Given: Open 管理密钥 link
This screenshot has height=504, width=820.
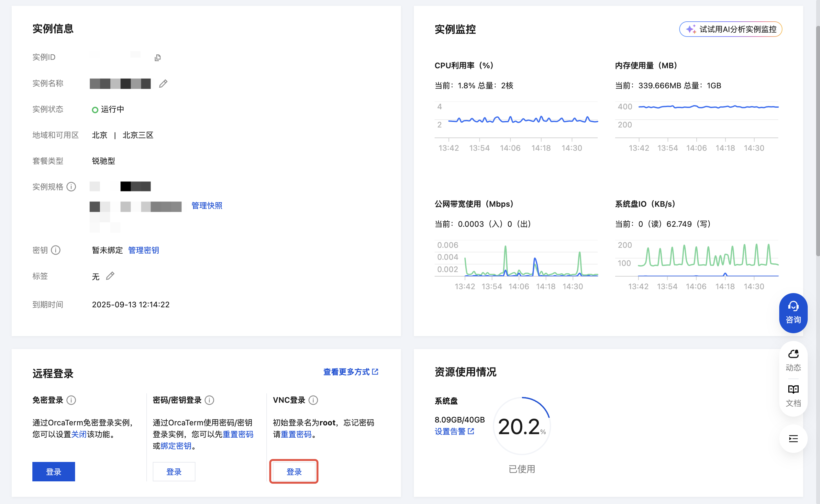Looking at the screenshot, I should pyautogui.click(x=143, y=250).
